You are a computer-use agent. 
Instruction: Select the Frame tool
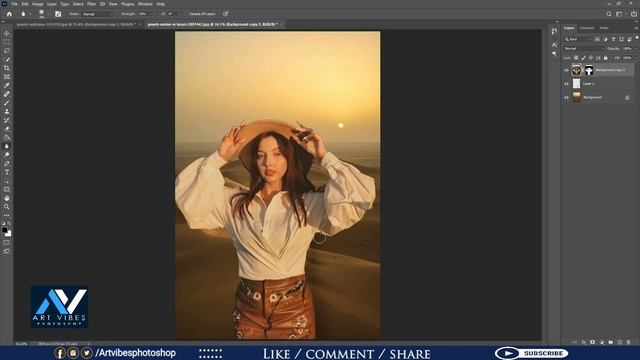click(7, 77)
